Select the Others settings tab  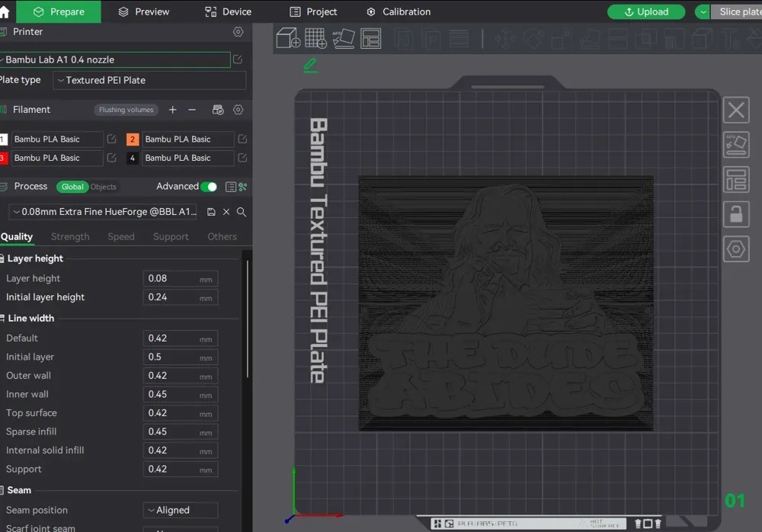coord(222,237)
